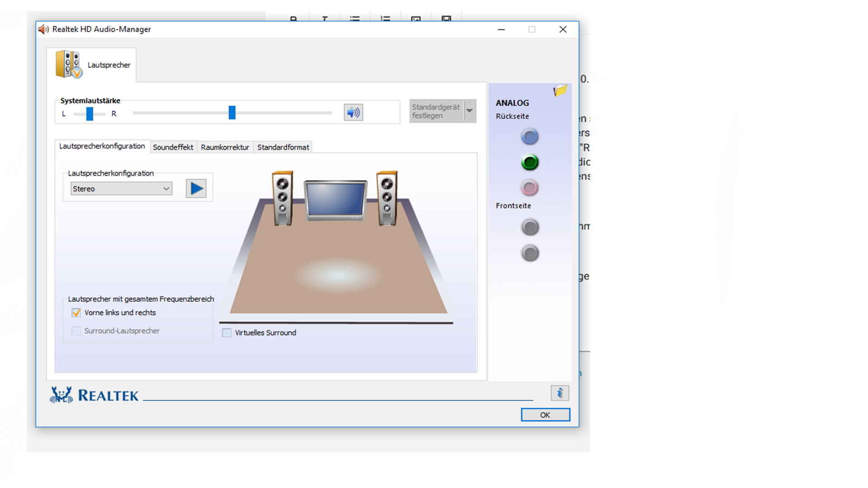The width and height of the screenshot is (868, 488).
Task: Uncheck Vorne links und rechts
Action: 76,313
